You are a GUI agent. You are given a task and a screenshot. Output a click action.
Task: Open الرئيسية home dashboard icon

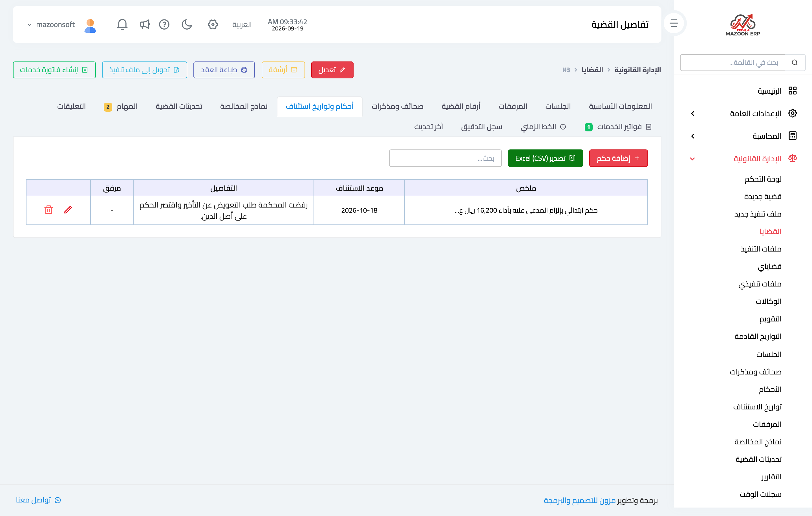(793, 91)
